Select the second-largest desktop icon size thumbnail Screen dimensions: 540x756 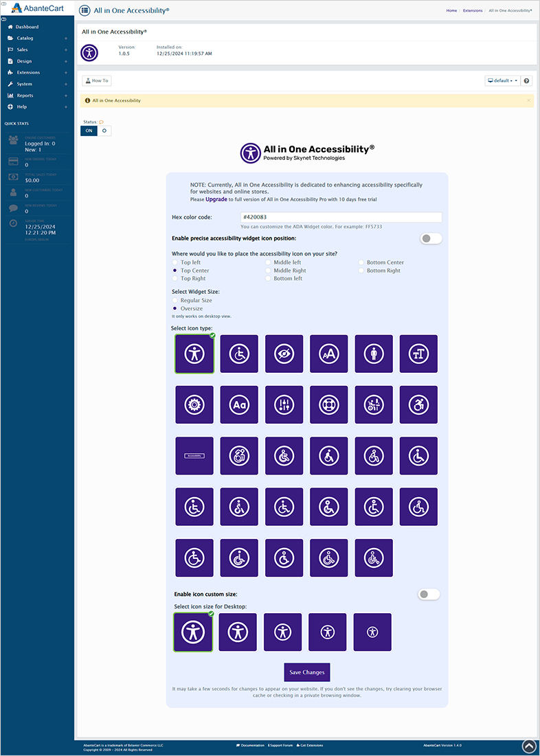click(x=238, y=632)
